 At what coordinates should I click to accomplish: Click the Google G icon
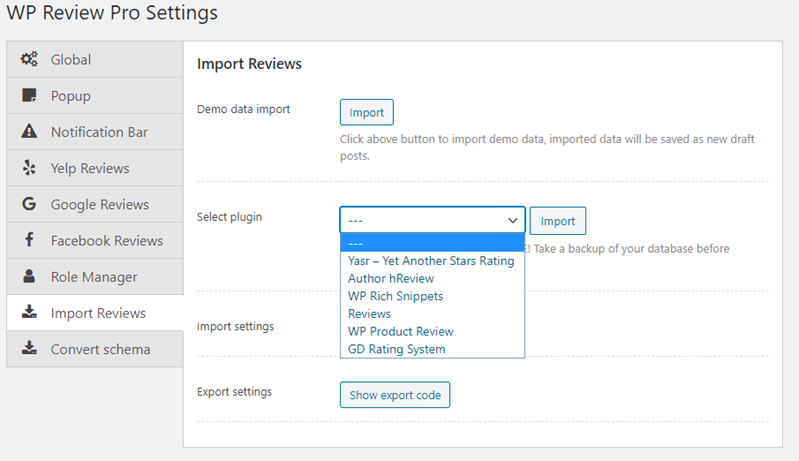coord(29,204)
